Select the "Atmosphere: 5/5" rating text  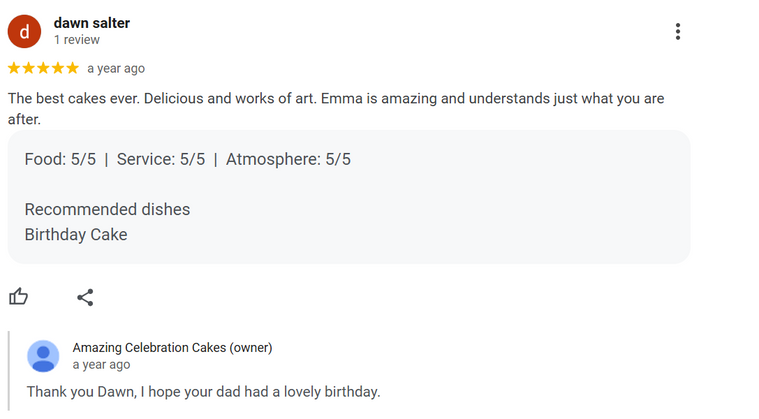click(288, 159)
